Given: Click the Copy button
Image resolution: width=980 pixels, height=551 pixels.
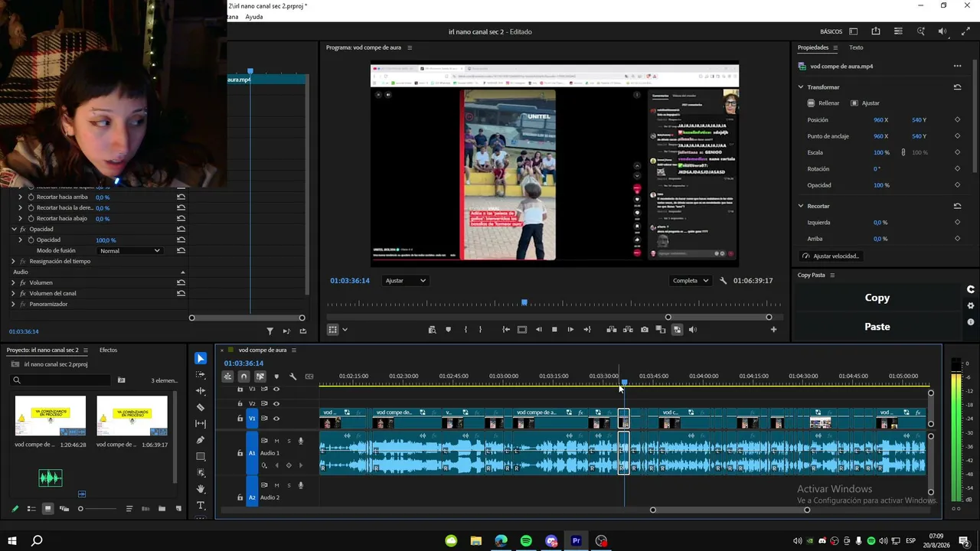Looking at the screenshot, I should 877,298.
